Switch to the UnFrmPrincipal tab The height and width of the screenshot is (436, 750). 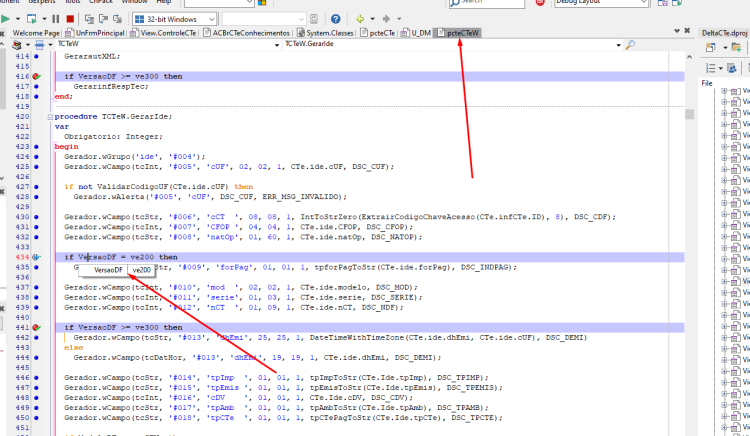point(95,33)
